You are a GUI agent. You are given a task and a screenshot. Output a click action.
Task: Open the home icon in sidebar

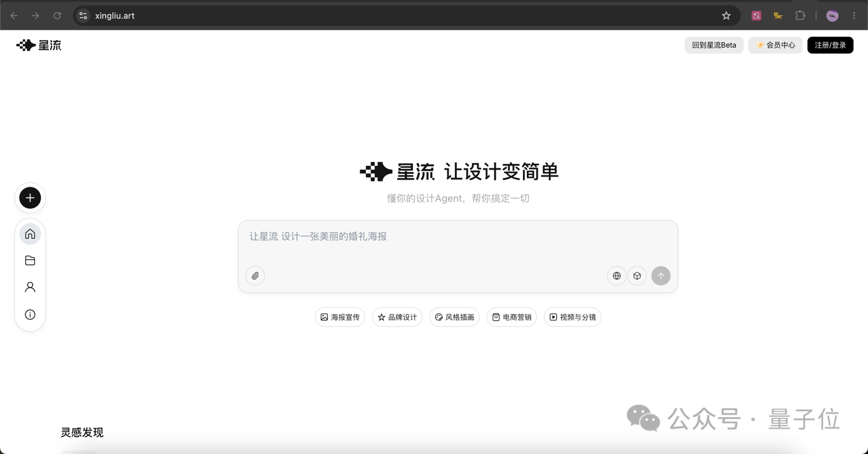click(x=30, y=234)
